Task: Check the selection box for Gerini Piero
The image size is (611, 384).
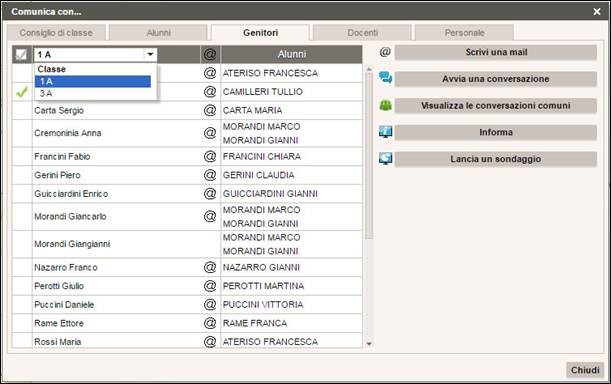Action: click(22, 175)
